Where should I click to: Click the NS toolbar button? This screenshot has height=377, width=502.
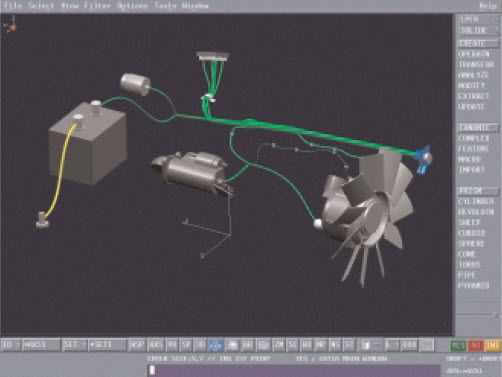[334, 345]
